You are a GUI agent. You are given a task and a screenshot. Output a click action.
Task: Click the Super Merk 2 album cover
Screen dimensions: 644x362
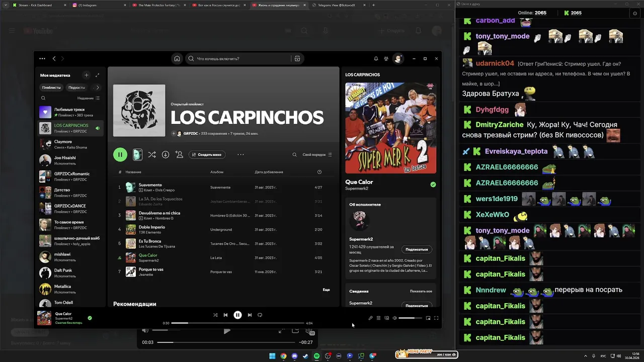tap(390, 128)
